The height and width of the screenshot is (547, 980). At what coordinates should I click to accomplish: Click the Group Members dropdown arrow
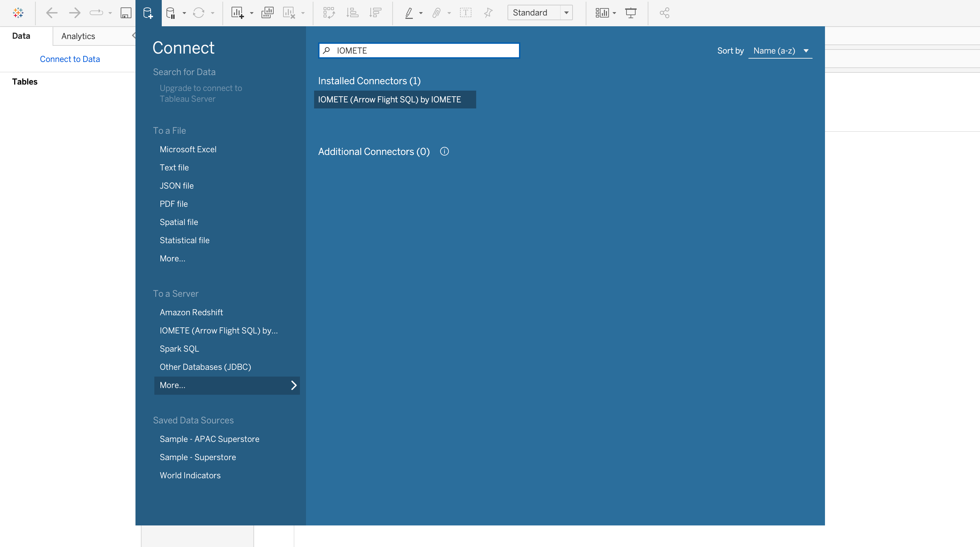pos(449,13)
